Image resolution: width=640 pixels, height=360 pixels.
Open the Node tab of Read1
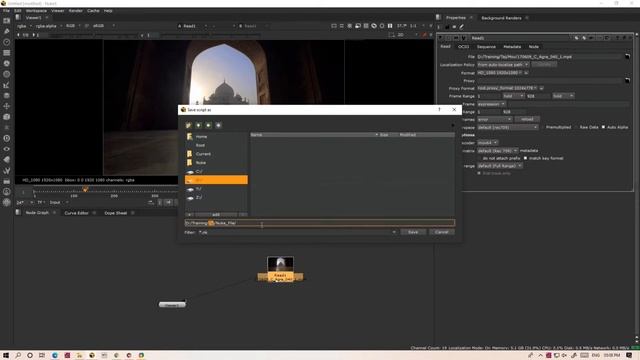(533, 47)
